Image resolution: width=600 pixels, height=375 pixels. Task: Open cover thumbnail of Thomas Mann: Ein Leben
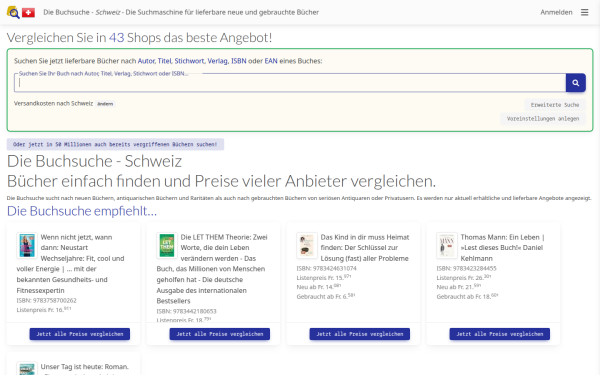tap(447, 245)
